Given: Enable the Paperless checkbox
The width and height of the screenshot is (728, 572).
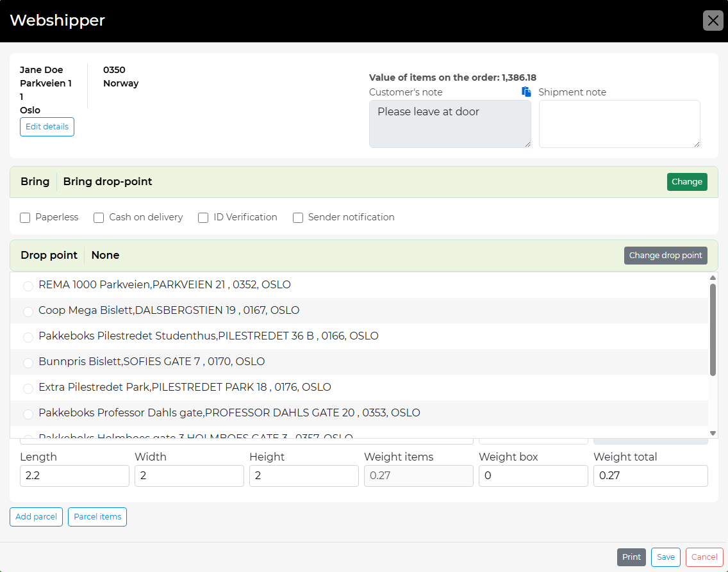Looking at the screenshot, I should tap(26, 218).
